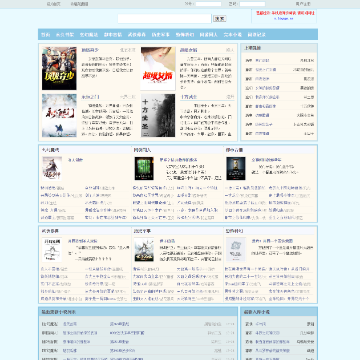Open 十方武圣 title link beside its cover
The height and width of the screenshot is (360, 360).
[189, 97]
